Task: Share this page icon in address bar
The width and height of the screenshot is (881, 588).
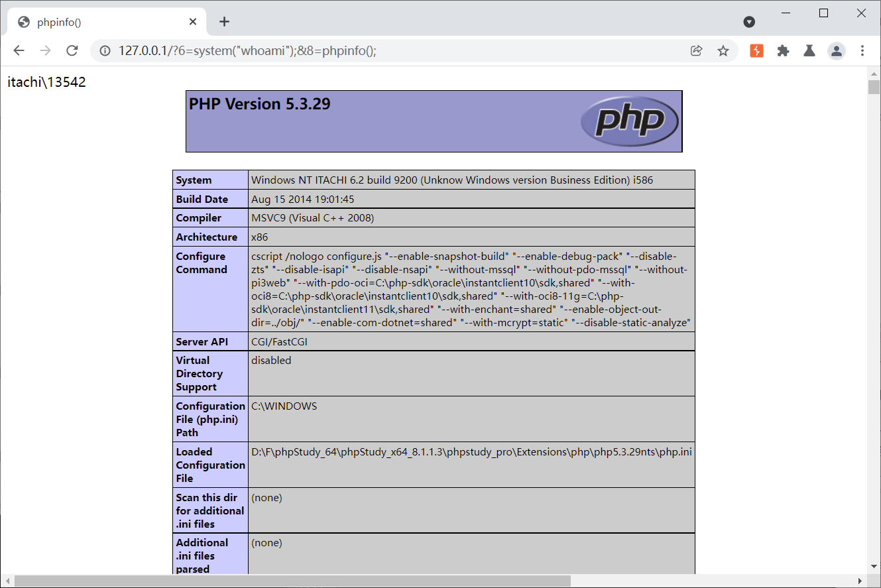Action: click(x=696, y=51)
